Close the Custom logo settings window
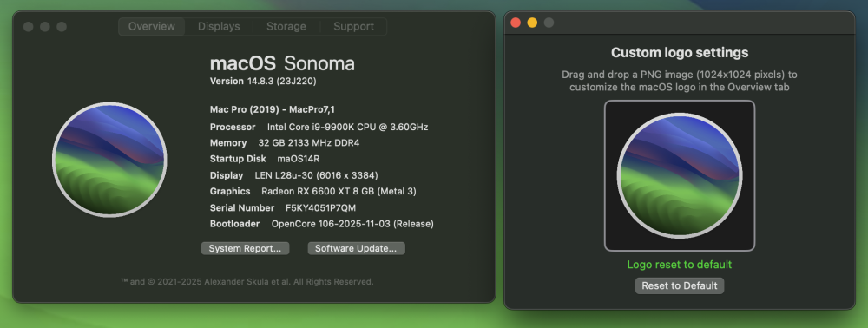868x328 pixels. click(x=516, y=23)
